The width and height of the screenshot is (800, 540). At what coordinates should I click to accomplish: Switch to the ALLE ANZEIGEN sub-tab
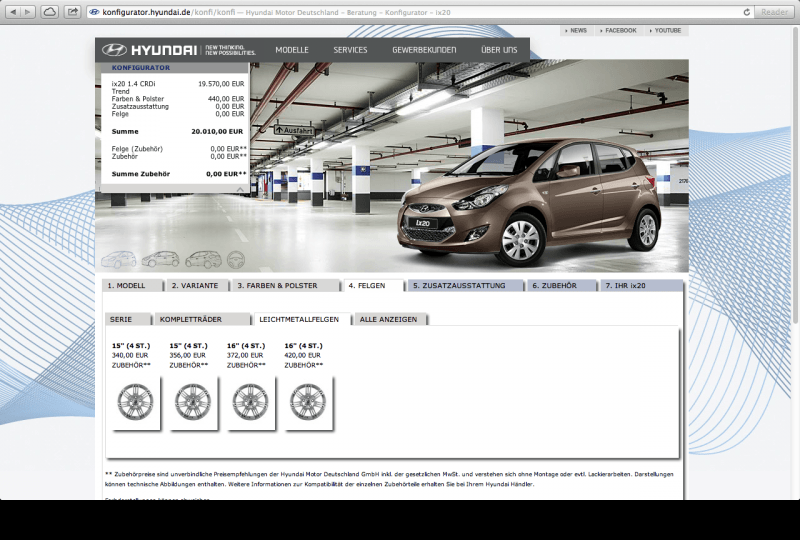coord(390,319)
